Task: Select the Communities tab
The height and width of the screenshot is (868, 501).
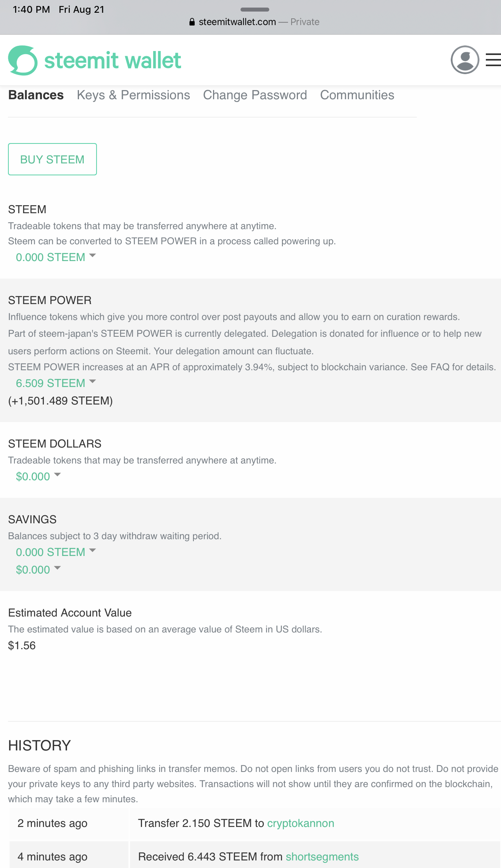Action: coord(357,95)
